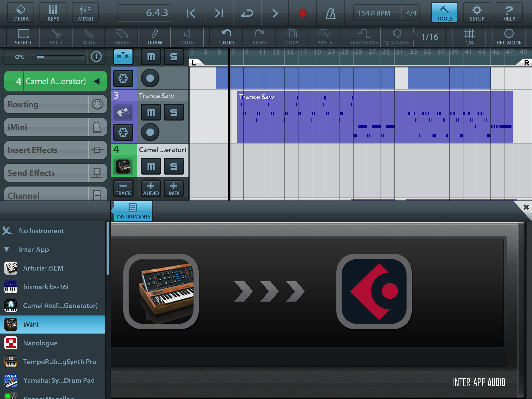Expand the Insert Effects section
This screenshot has height=399, width=532.
click(56, 150)
